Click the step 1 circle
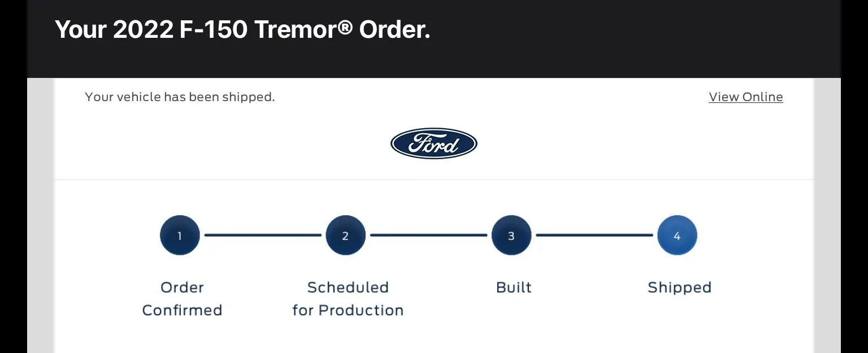 tap(180, 235)
